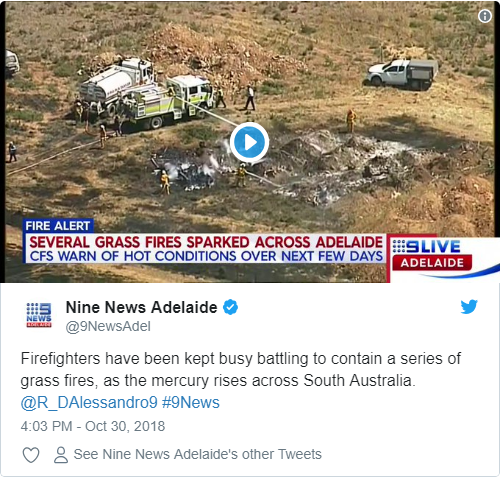Open the @R_DAlessandro9 mention

(x=89, y=403)
